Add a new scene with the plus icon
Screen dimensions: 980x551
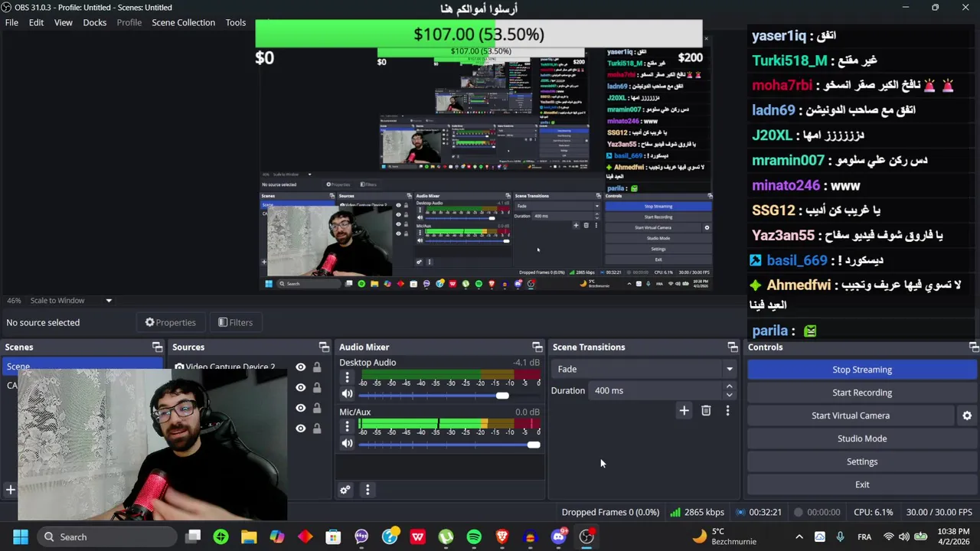11,490
